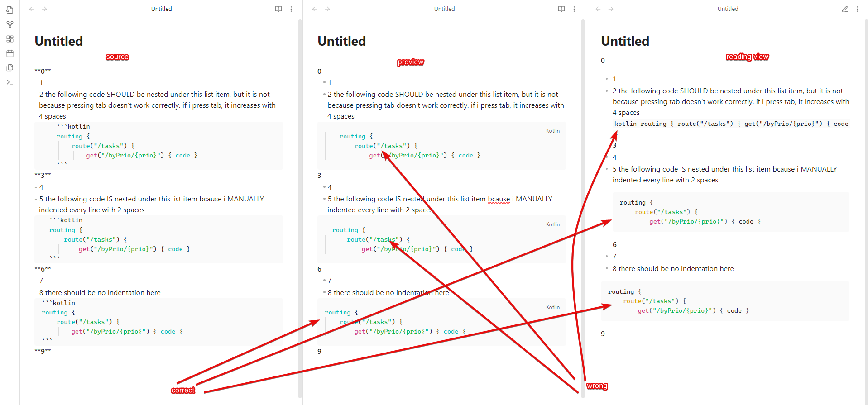Image resolution: width=868 pixels, height=405 pixels.
Task: Navigate back in the source-labeled pane
Action: coord(32,9)
